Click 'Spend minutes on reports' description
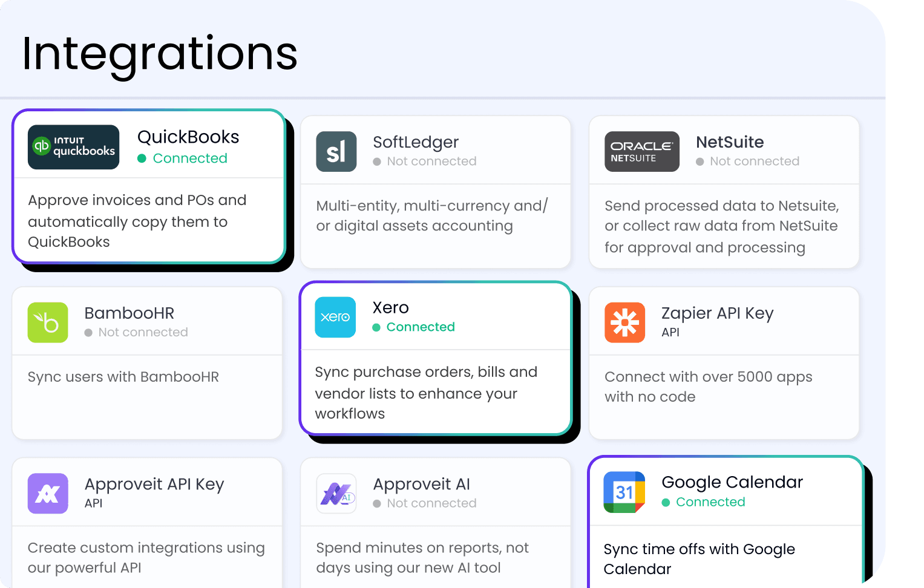Screen dimensions: 924x588 tap(422, 558)
